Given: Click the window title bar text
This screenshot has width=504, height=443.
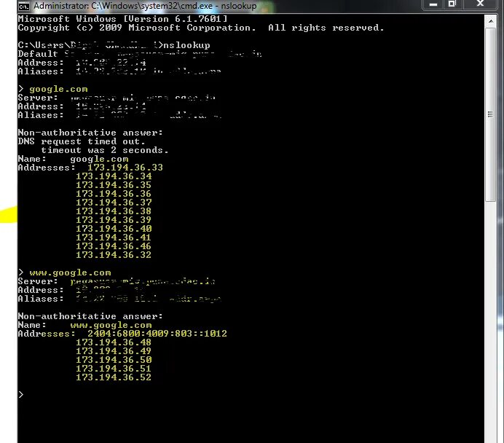Looking at the screenshot, I should click(x=145, y=6).
